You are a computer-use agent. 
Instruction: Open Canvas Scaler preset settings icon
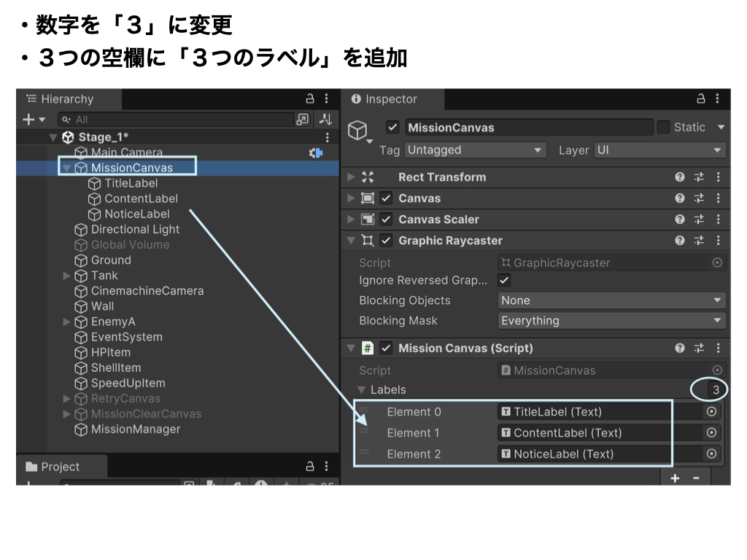pos(699,219)
